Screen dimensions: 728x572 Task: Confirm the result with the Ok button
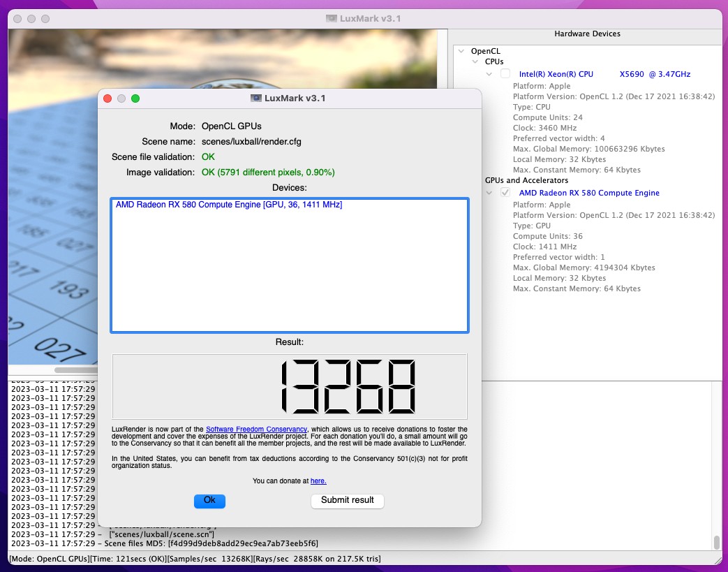(209, 501)
